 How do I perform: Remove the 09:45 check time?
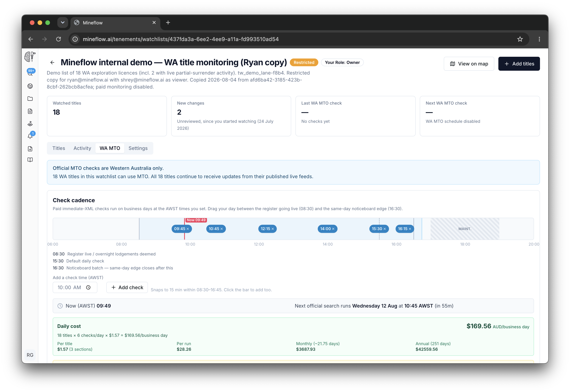[x=188, y=229]
